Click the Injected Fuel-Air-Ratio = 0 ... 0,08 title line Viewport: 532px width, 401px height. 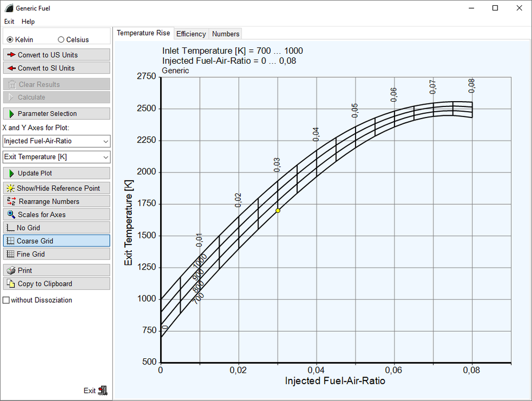pyautogui.click(x=229, y=61)
